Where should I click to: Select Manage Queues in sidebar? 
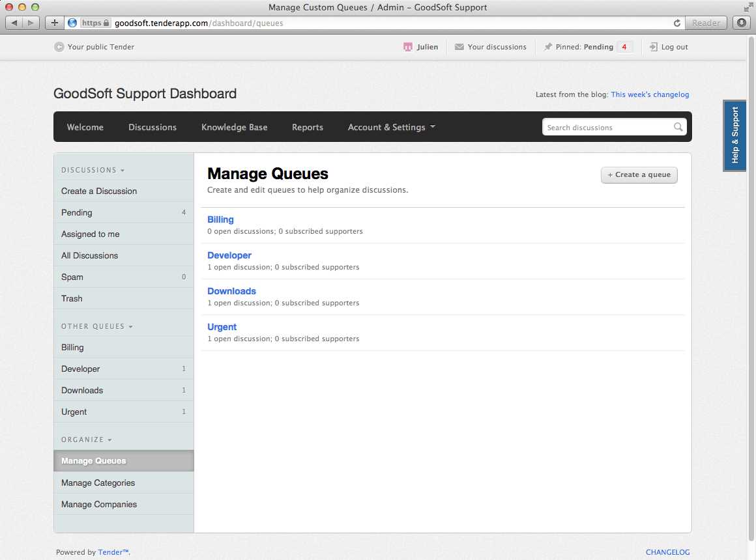124,461
